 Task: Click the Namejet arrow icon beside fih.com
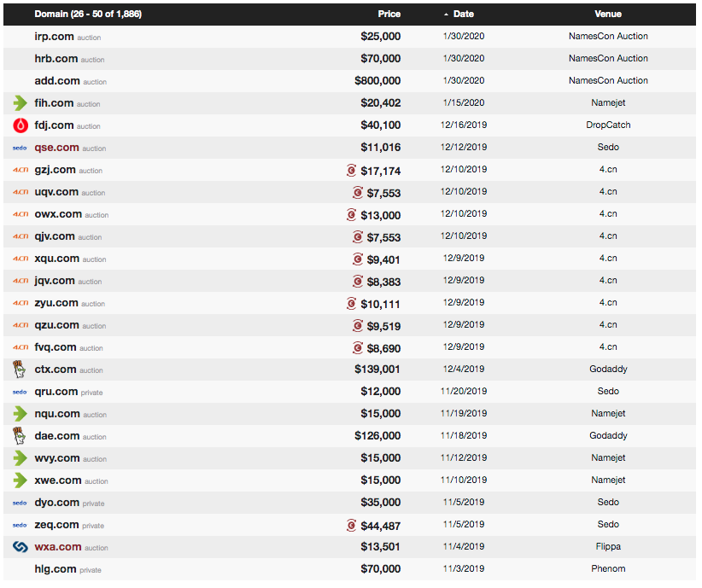tap(20, 103)
